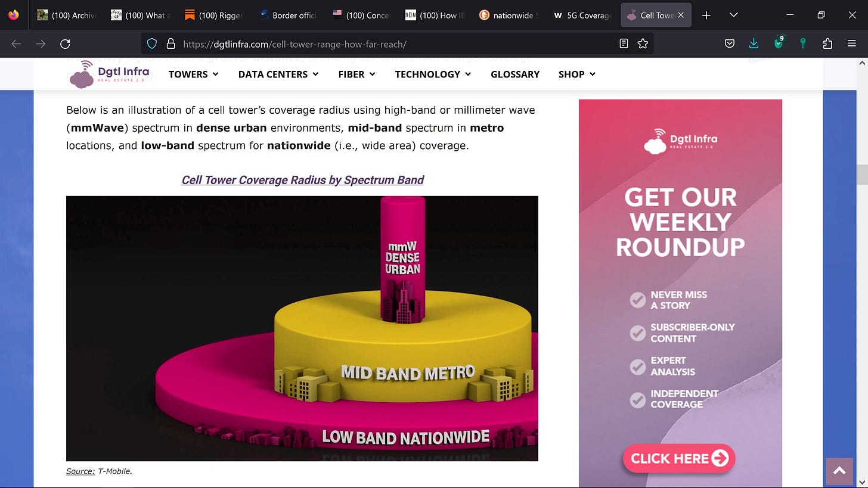This screenshot has height=488, width=868.
Task: Switch to the "(100) Rigger" tab
Action: [x=214, y=15]
